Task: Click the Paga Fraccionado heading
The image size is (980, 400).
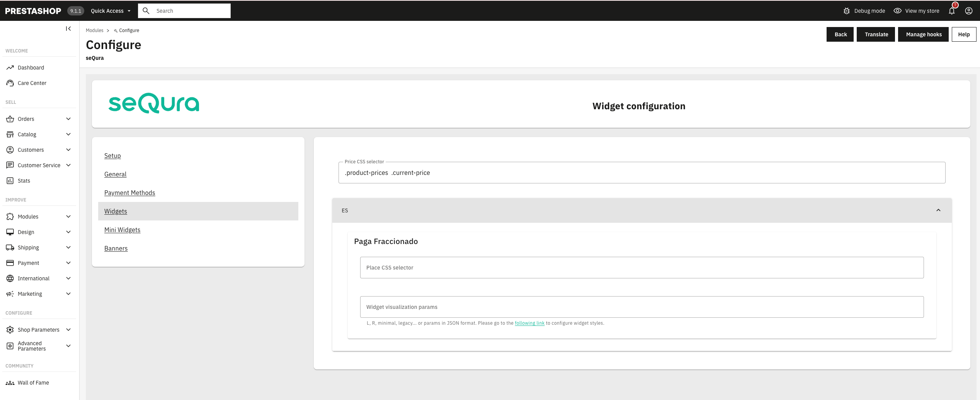Action: click(x=386, y=241)
